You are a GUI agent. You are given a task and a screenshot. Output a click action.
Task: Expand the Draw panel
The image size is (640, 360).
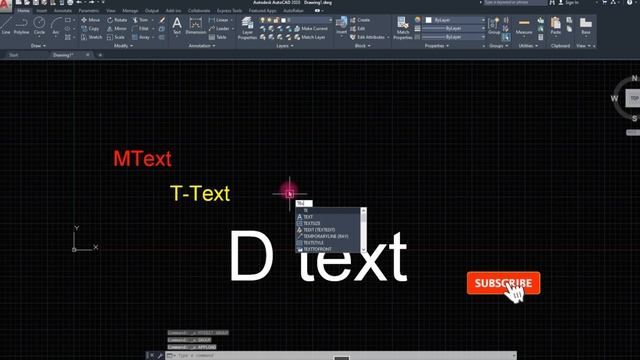point(38,46)
